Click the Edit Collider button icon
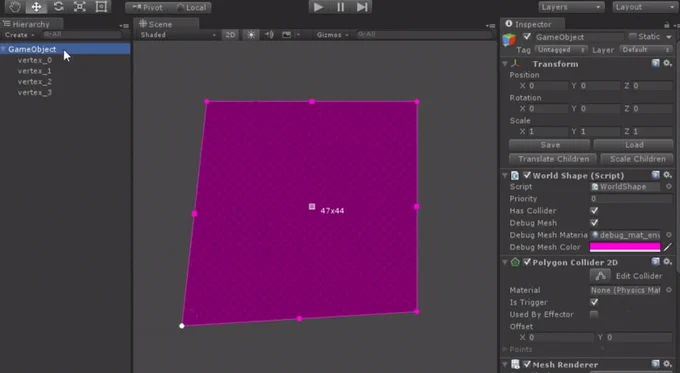 click(x=600, y=276)
